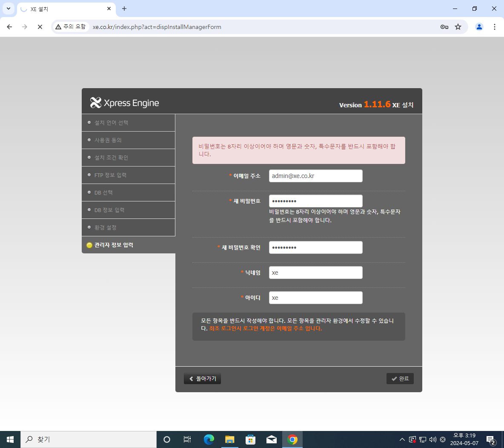Open File Explorer from taskbar
The height and width of the screenshot is (448, 504).
(229, 439)
